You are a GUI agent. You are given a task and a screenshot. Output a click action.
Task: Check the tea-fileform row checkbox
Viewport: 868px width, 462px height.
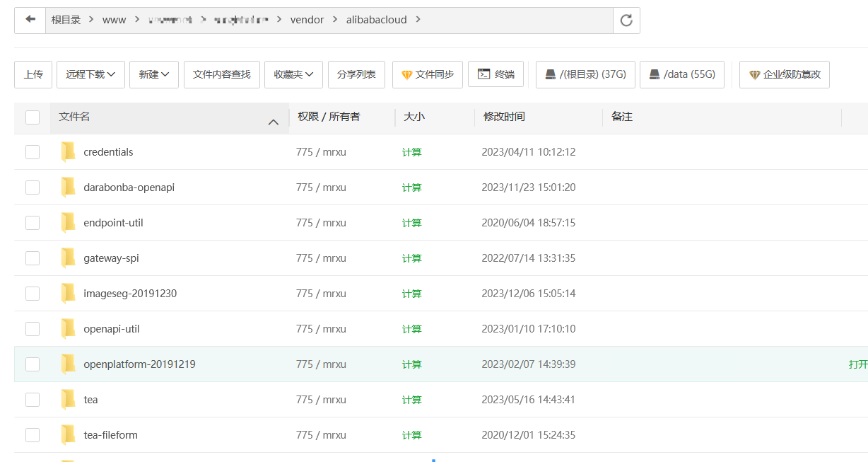click(33, 435)
